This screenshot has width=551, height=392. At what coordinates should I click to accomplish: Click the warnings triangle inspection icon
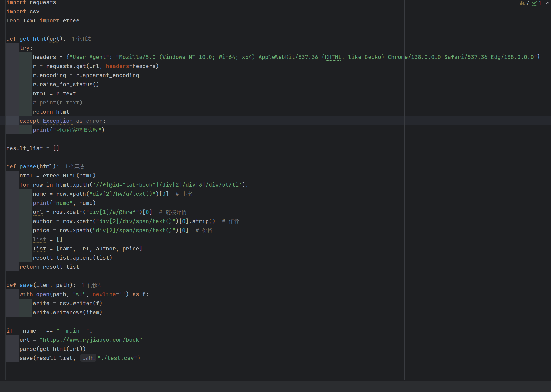click(x=522, y=3)
